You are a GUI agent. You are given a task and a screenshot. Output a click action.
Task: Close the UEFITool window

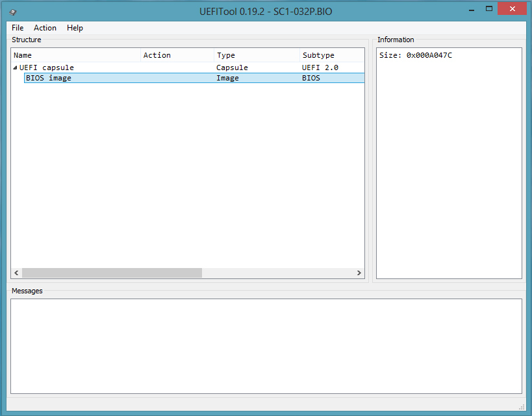point(513,9)
